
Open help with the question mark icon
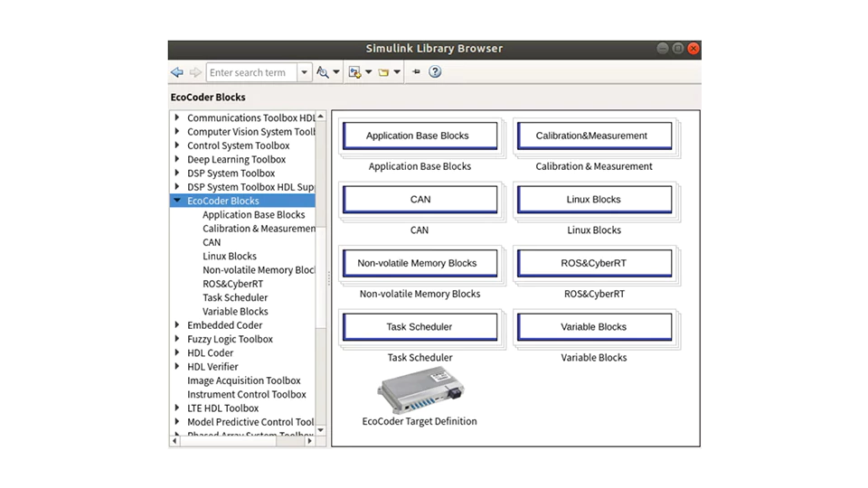pyautogui.click(x=435, y=71)
